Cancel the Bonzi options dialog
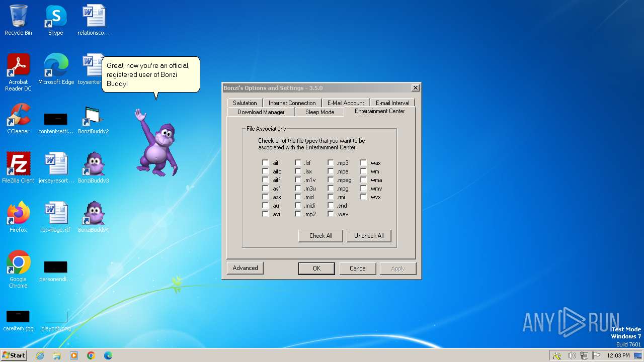The image size is (644, 362). [358, 268]
